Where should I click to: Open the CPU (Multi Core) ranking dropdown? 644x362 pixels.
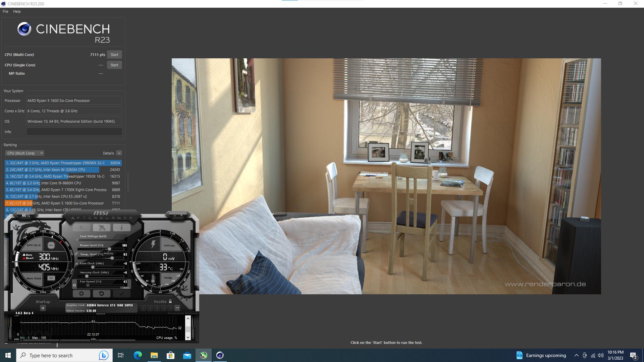24,153
